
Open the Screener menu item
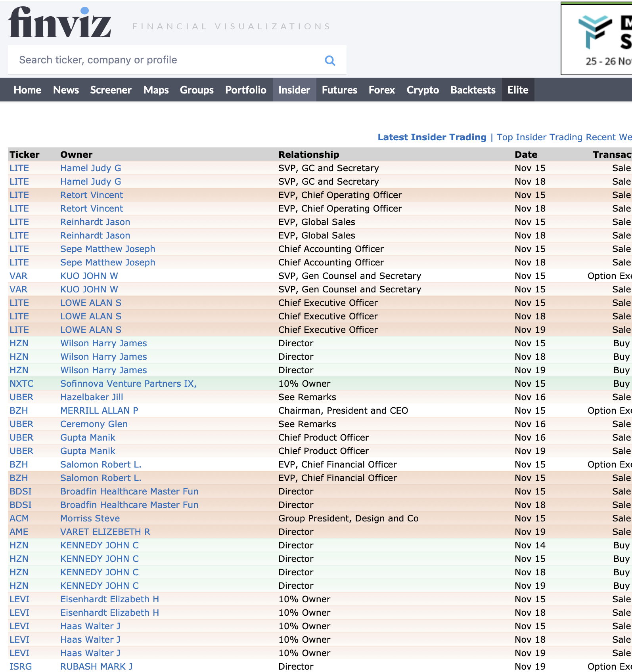click(111, 90)
